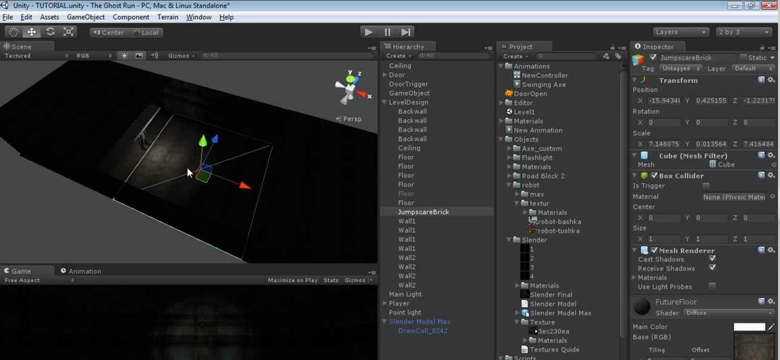Click the Step frame button
The width and height of the screenshot is (780, 360).
405,32
